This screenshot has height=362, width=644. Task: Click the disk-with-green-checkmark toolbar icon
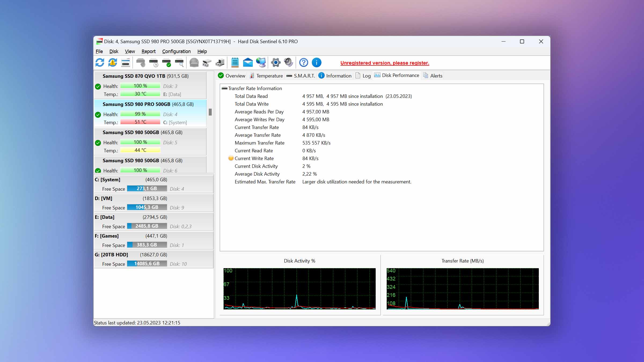(x=167, y=63)
